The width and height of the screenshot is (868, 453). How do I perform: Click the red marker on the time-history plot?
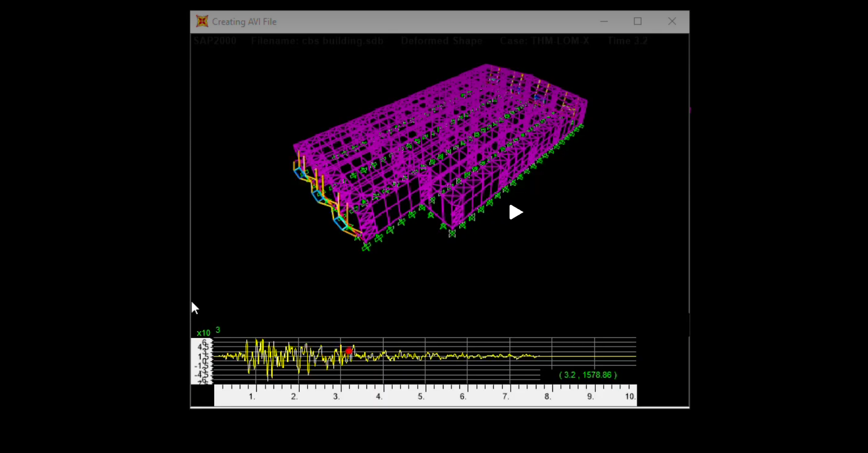point(349,351)
